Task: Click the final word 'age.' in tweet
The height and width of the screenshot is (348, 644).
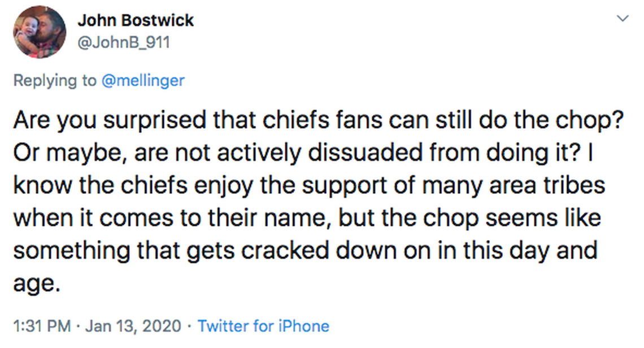Action: [36, 282]
